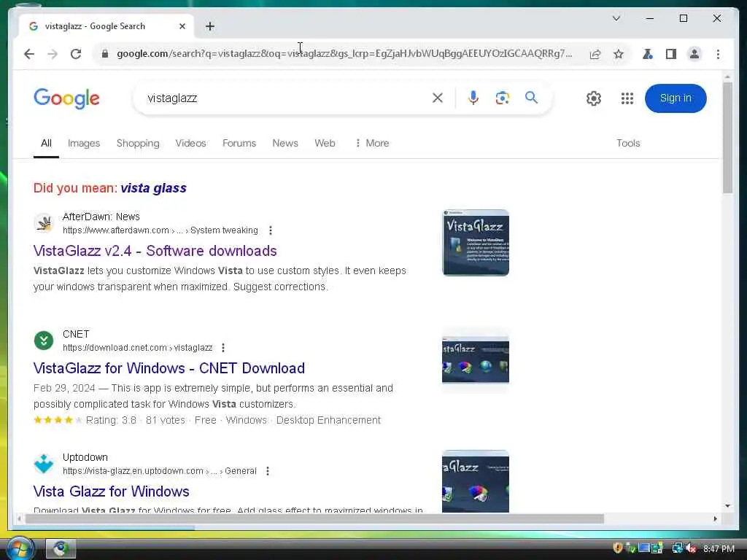Open options menu for AfterDawn result
Screen dimensions: 747x560
[x=271, y=230]
